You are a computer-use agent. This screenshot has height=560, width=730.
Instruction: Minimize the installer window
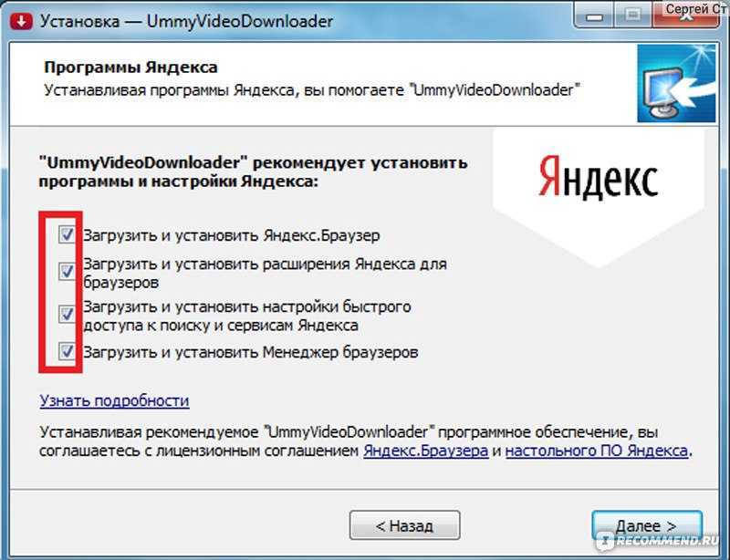(x=594, y=16)
